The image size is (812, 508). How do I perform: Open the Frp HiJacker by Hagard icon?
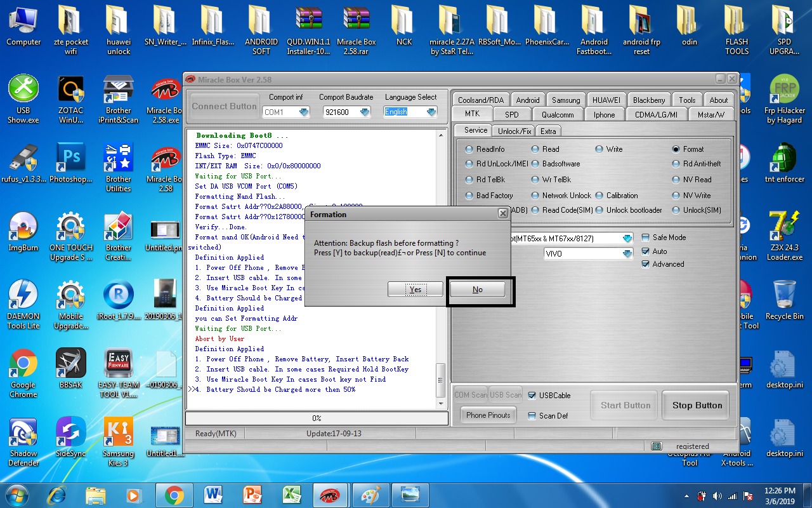785,99
